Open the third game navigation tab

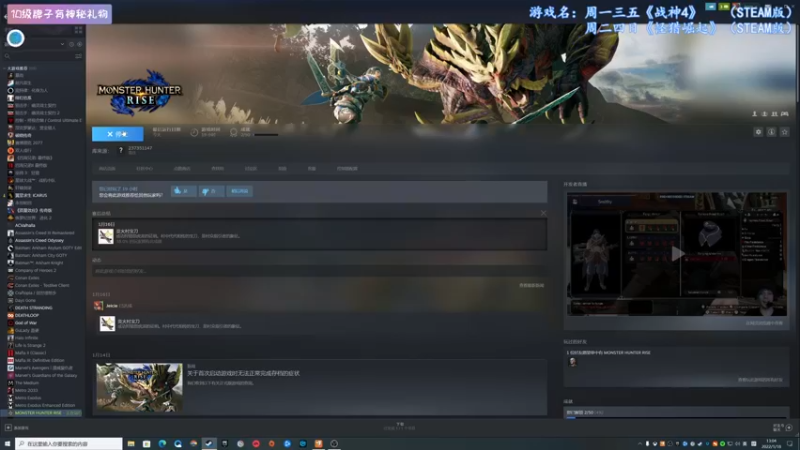pyautogui.click(x=182, y=168)
